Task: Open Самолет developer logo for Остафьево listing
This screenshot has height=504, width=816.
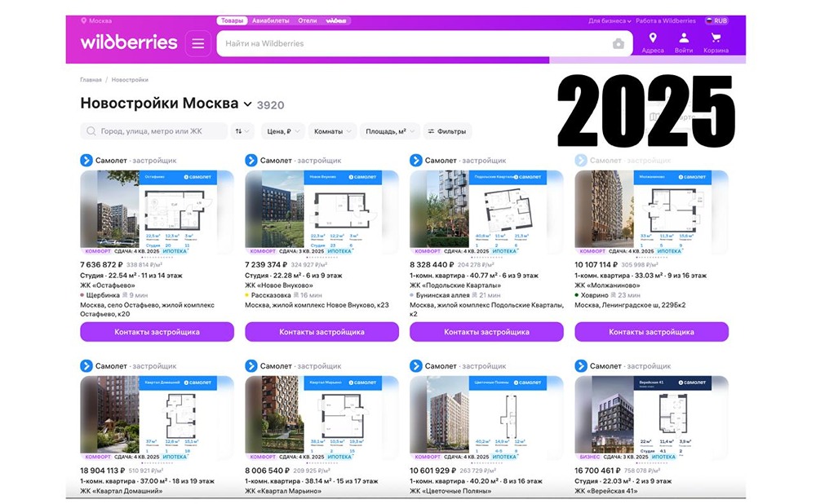Action: tap(86, 160)
